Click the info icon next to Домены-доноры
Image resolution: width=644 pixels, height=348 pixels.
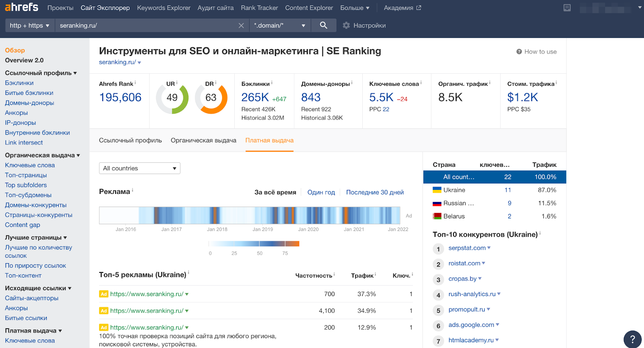(x=352, y=82)
